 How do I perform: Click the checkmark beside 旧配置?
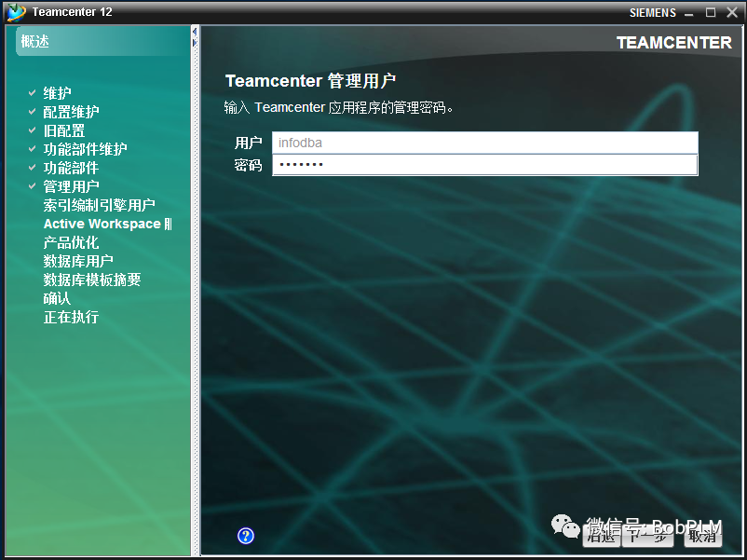pyautogui.click(x=32, y=130)
